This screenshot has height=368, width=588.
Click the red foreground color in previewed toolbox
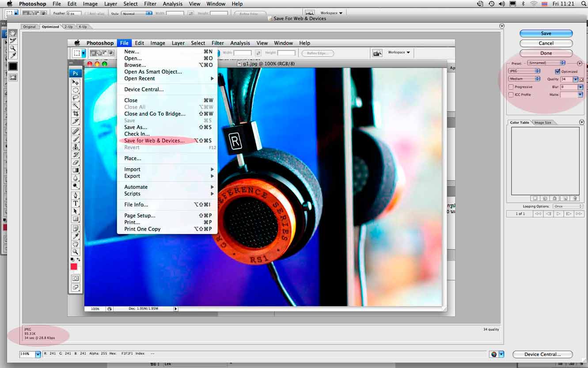(x=74, y=266)
